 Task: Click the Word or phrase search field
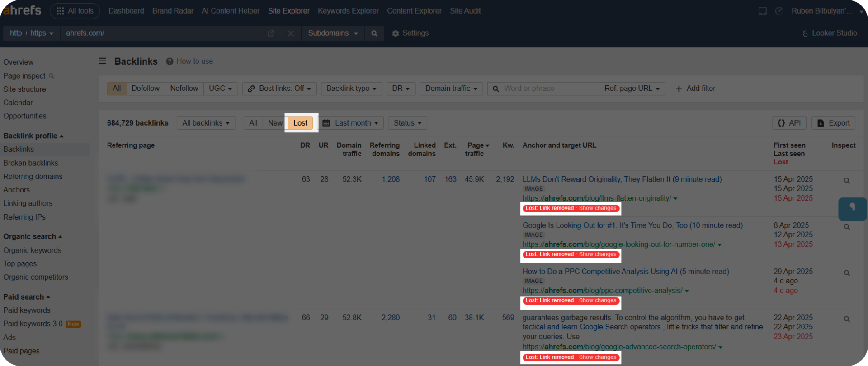click(x=543, y=89)
